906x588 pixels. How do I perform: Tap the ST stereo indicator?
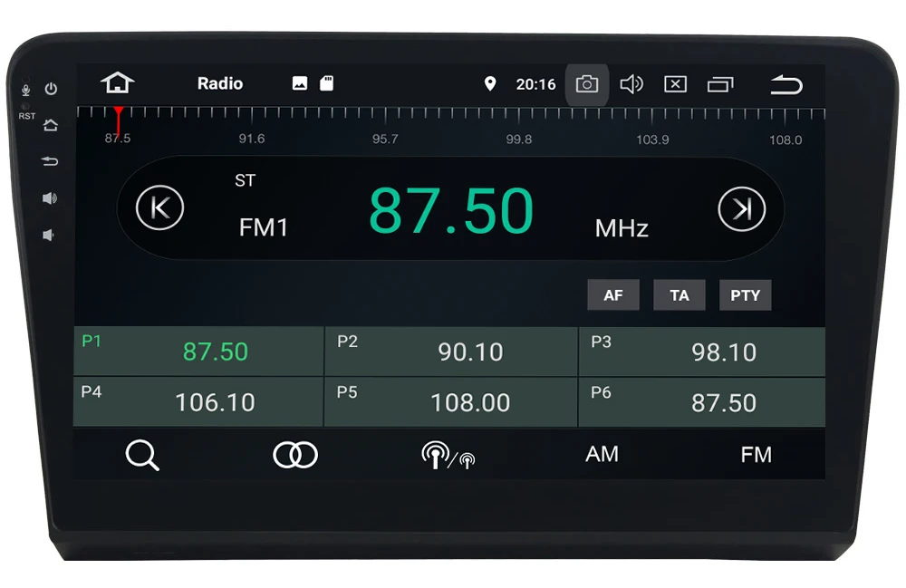click(x=245, y=180)
